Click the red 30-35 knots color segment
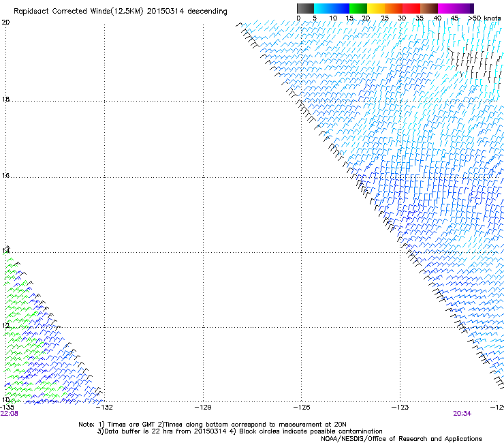504x443 pixels. point(411,8)
